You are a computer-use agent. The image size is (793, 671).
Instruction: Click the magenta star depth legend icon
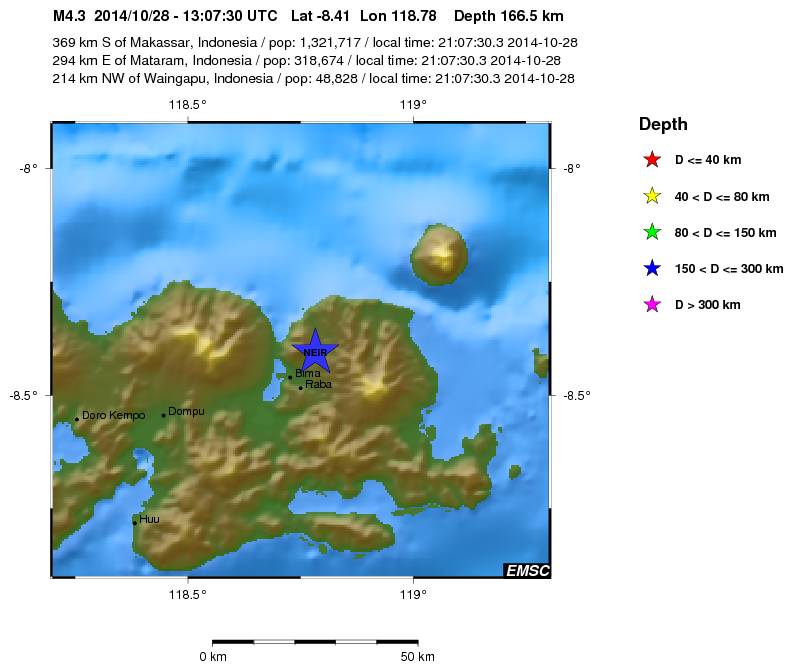(x=652, y=304)
